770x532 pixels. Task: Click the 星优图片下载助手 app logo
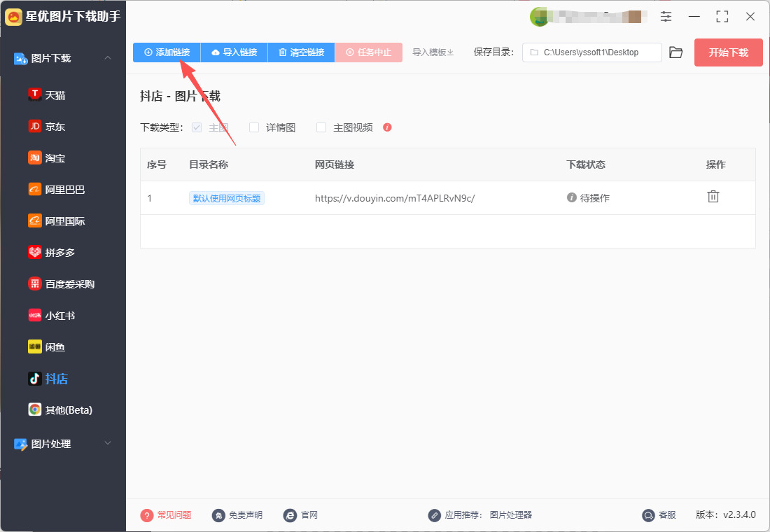click(13, 17)
